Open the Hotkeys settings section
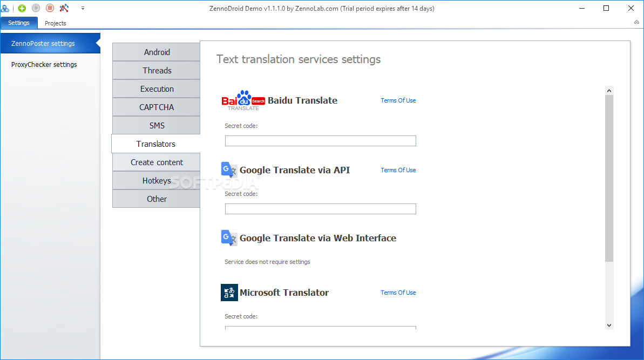Viewport: 644px width, 360px height. click(x=157, y=181)
